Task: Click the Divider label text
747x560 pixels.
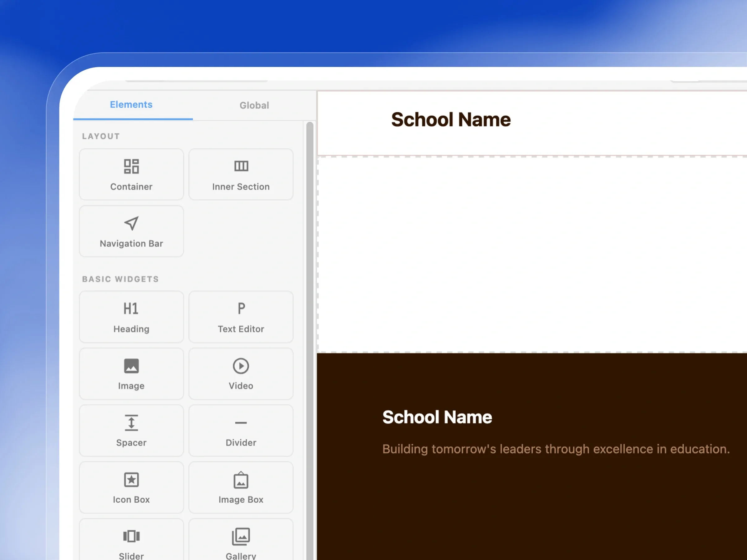Action: (241, 443)
